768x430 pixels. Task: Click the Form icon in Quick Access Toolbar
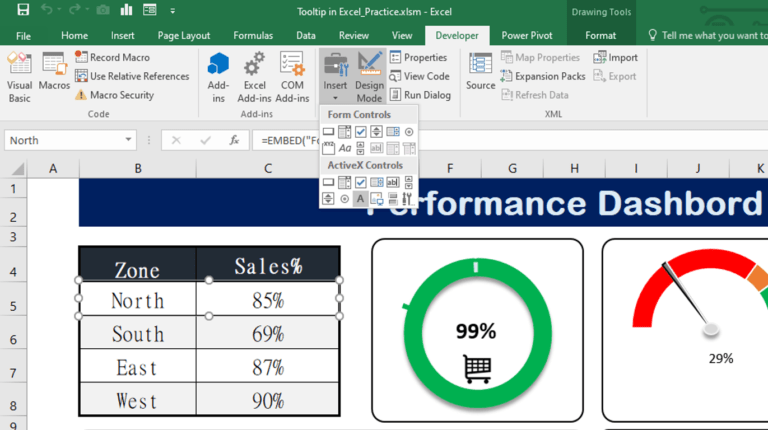(150, 10)
